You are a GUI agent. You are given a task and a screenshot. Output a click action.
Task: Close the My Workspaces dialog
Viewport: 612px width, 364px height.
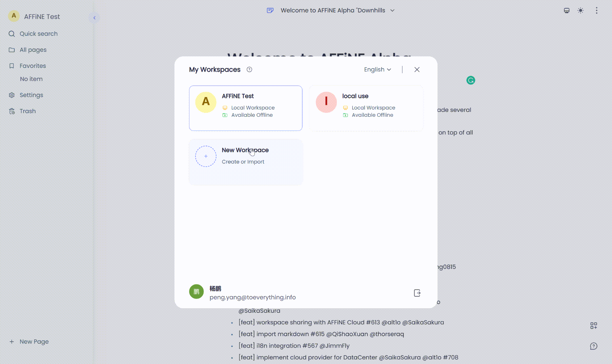tap(417, 70)
